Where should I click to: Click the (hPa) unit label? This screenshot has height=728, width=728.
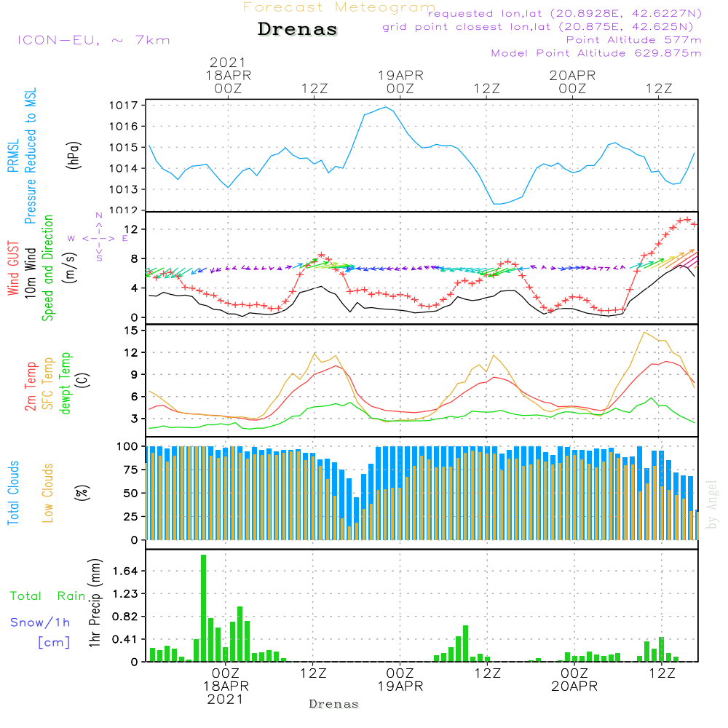74,155
